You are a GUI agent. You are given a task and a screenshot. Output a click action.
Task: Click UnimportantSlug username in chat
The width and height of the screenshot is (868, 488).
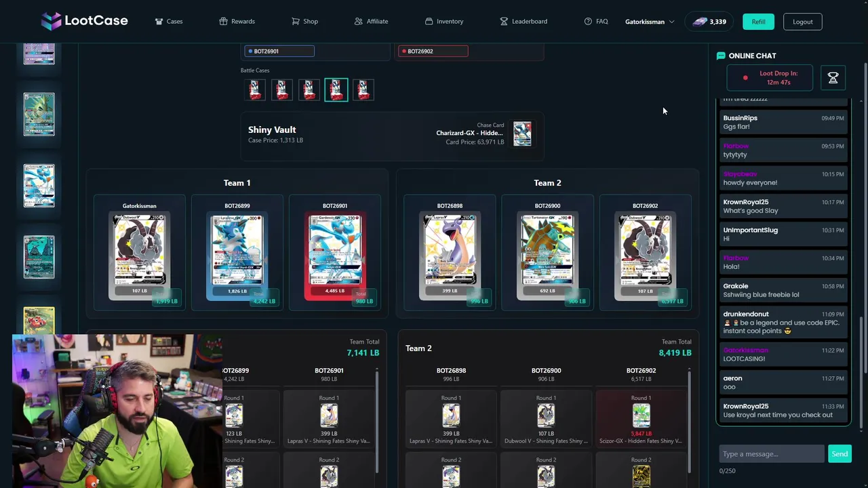pyautogui.click(x=750, y=230)
